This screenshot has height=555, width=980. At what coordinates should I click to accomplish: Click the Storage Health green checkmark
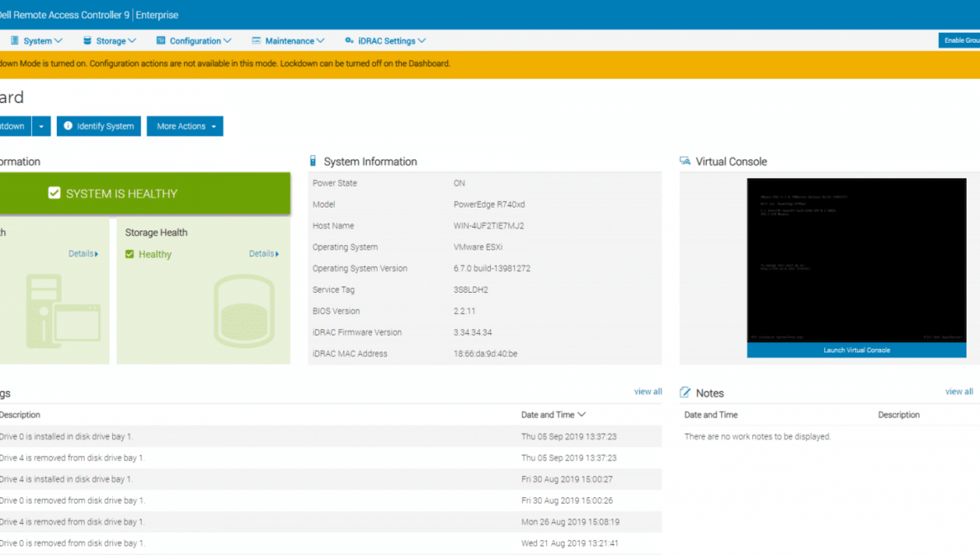pos(129,254)
